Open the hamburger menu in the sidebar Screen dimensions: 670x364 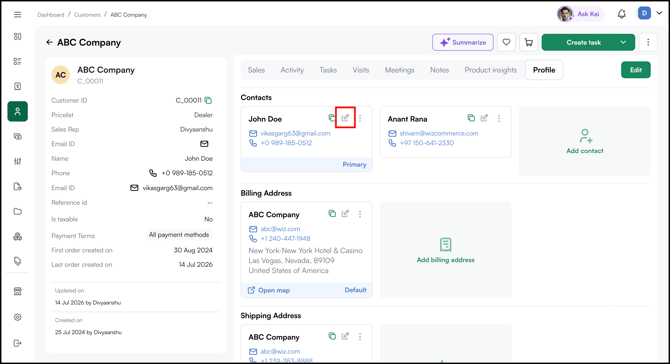click(18, 15)
